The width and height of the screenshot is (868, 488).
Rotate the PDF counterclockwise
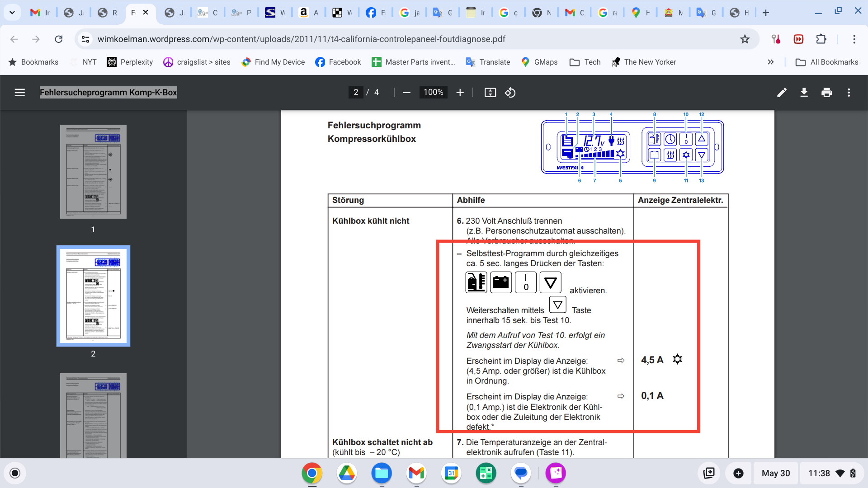pos(510,92)
